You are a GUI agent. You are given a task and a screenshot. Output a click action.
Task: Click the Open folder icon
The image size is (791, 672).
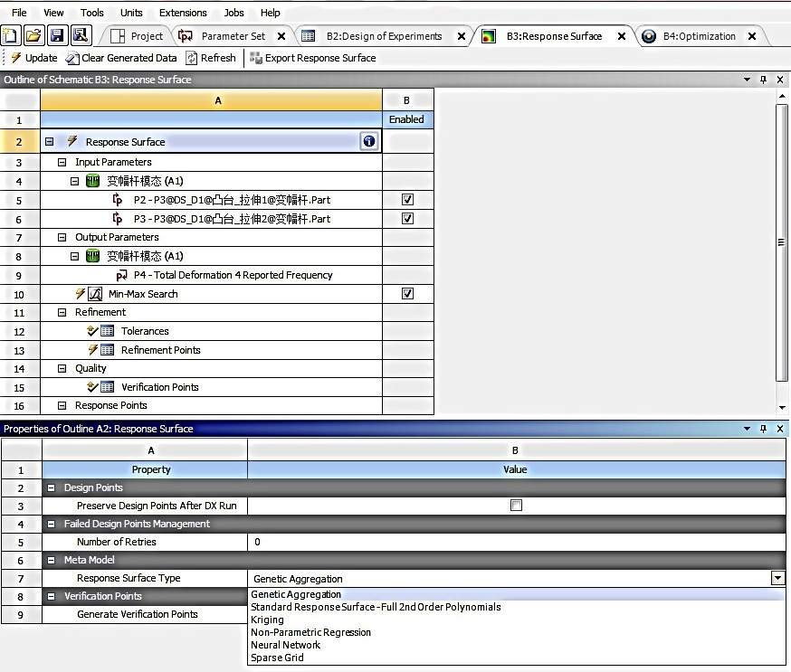coord(33,35)
